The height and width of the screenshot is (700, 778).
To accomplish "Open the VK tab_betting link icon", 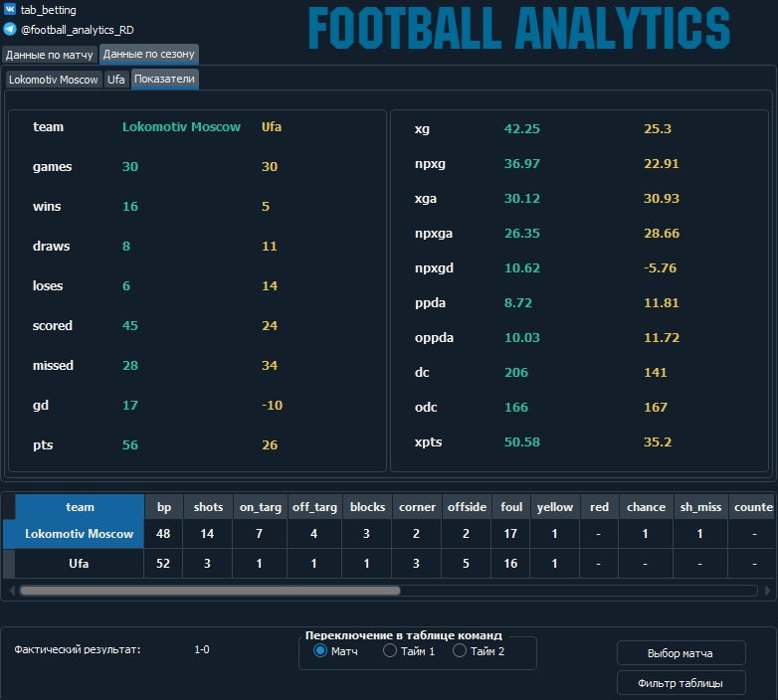I will pyautogui.click(x=9, y=9).
